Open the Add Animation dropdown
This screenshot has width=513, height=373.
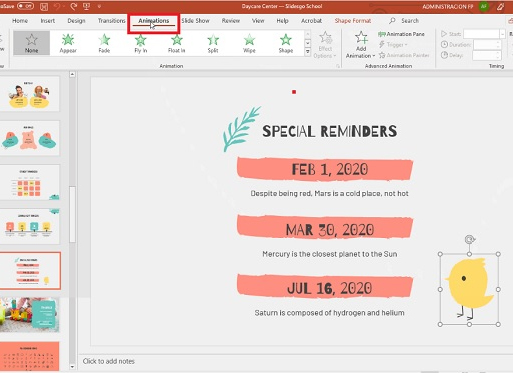pos(361,45)
